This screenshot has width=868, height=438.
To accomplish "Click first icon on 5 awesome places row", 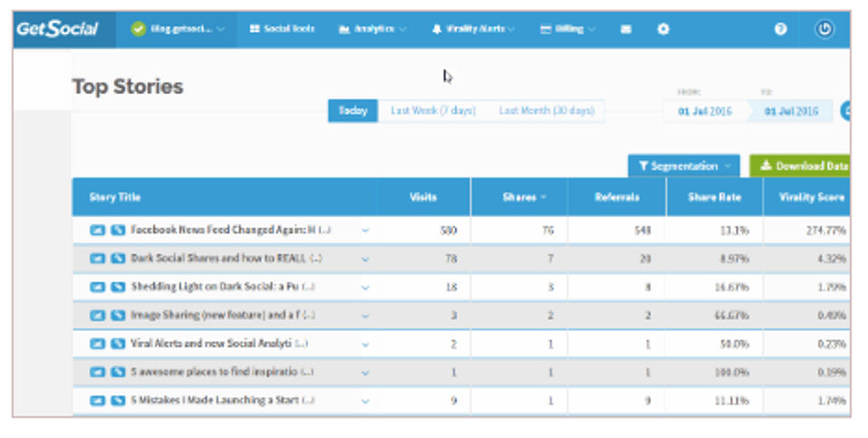I will point(98,372).
